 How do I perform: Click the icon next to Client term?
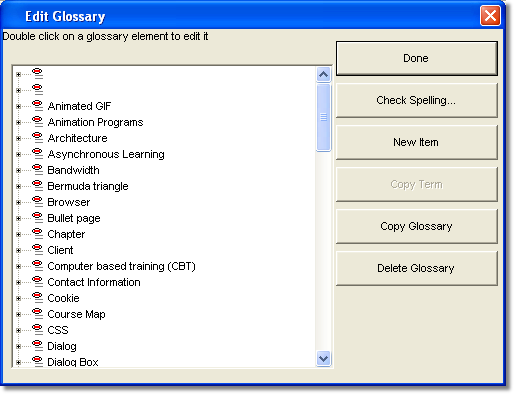click(37, 249)
